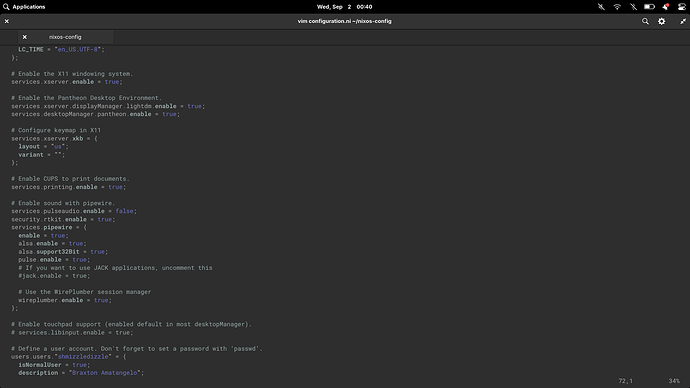Open the session power indicator
This screenshot has height=388, width=690.
[x=681, y=7]
